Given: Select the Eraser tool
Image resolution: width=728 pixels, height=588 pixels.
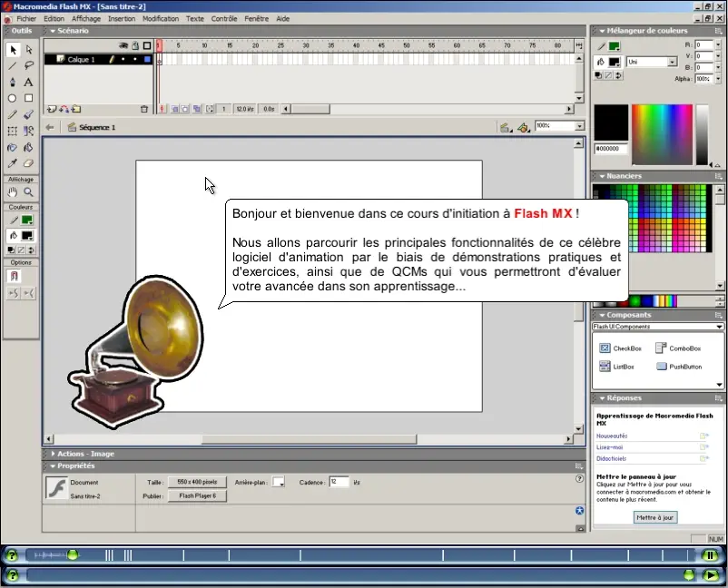Looking at the screenshot, I should pyautogui.click(x=29, y=163).
